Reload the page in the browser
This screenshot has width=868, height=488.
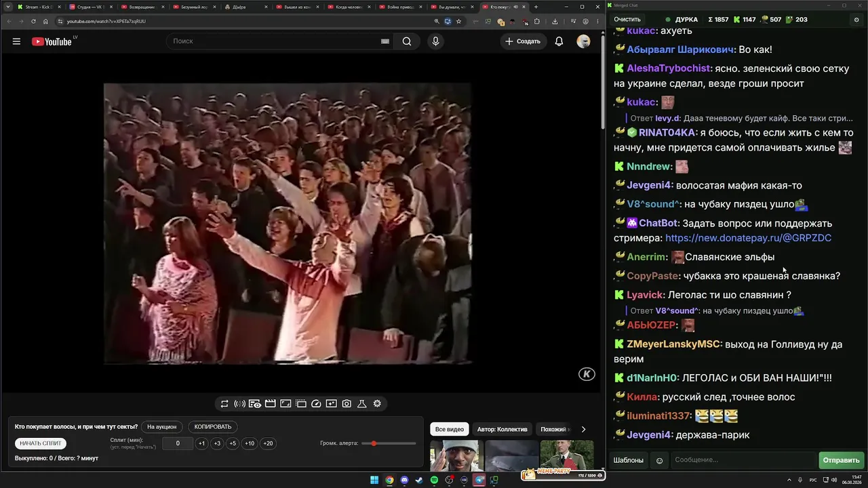33,21
